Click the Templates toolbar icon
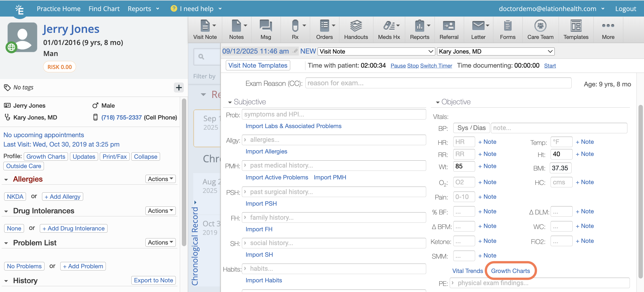Image resolution: width=644 pixels, height=292 pixels. tap(576, 26)
